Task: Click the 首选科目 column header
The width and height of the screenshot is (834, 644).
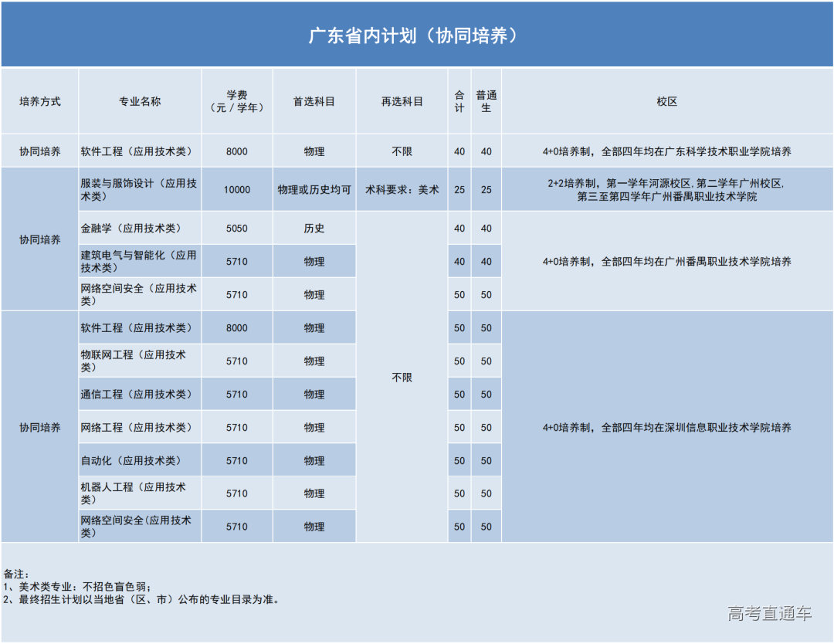Action: pos(314,101)
